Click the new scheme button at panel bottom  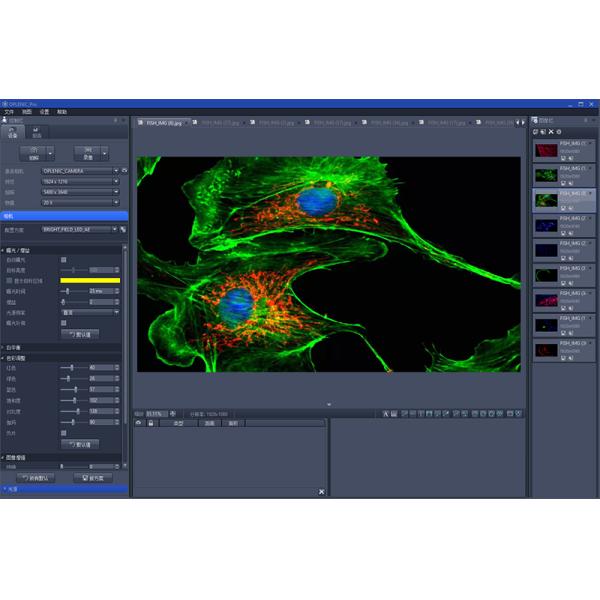[x=93, y=478]
